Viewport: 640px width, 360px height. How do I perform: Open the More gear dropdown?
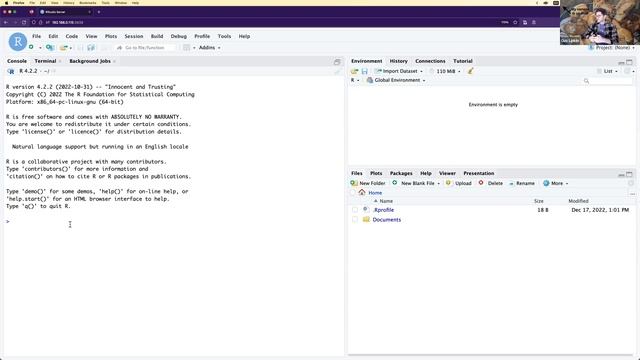556,183
